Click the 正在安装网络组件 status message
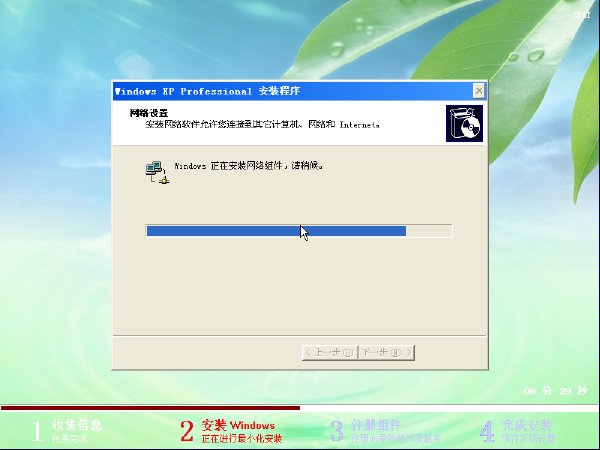 coord(249,166)
